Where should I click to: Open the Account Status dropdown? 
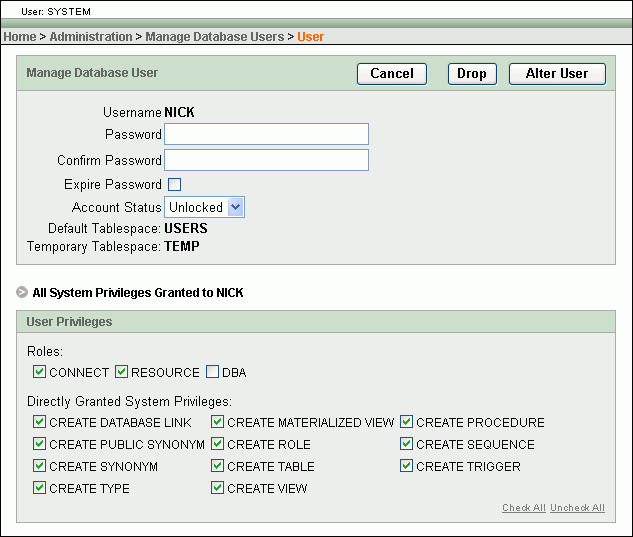click(204, 207)
